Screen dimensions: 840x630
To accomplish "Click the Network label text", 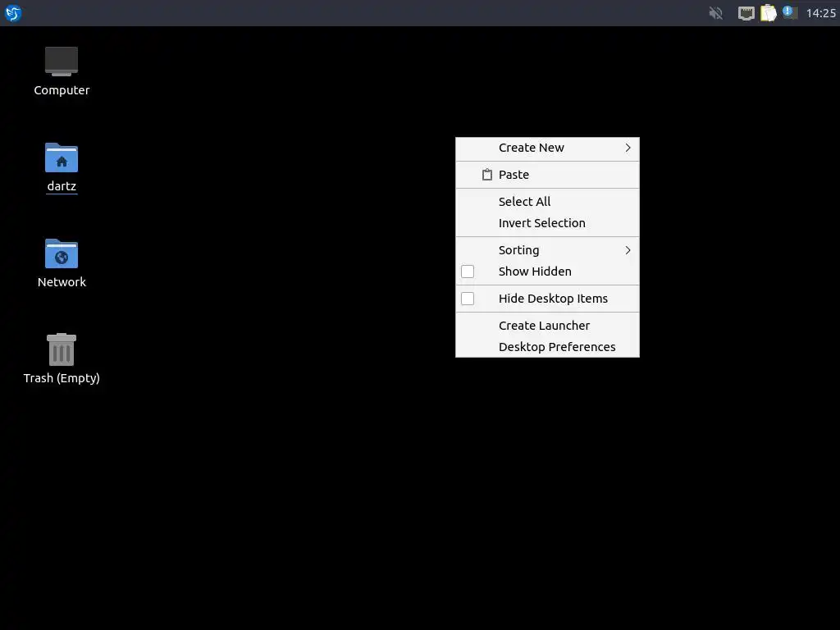I will [62, 282].
